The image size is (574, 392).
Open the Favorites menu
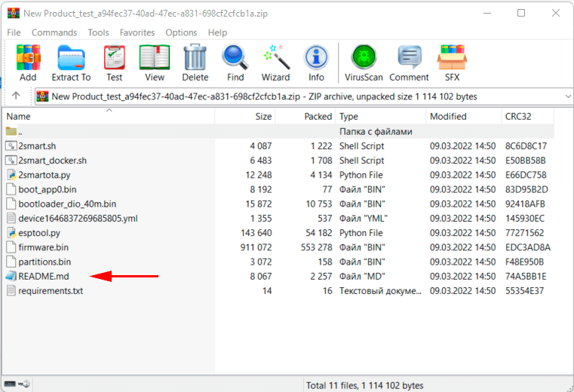click(x=137, y=32)
